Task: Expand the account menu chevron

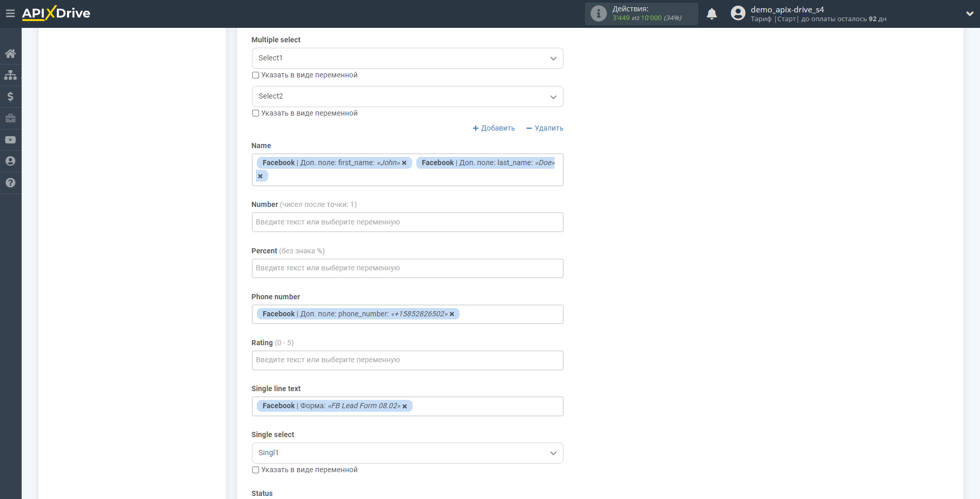Action: [970, 14]
